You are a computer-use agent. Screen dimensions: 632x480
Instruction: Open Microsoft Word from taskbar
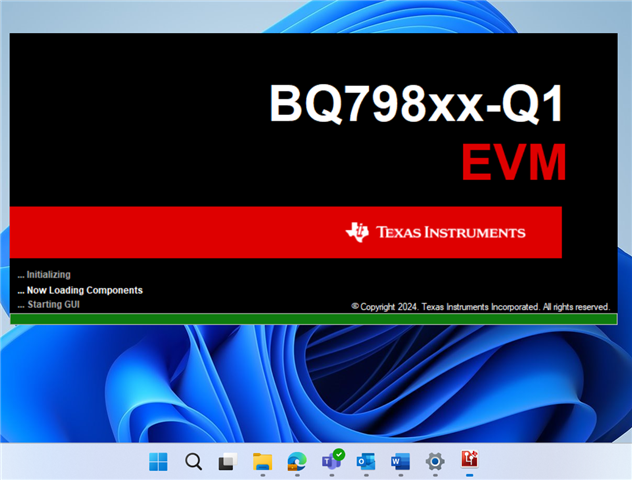[401, 461]
